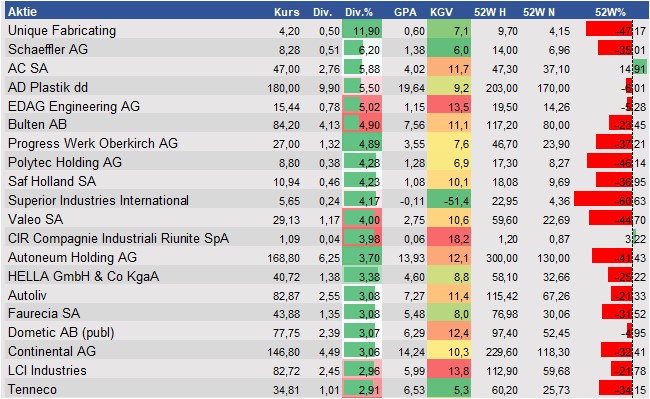Select the Kurs column header
This screenshot has height=399, width=650.
286,12
